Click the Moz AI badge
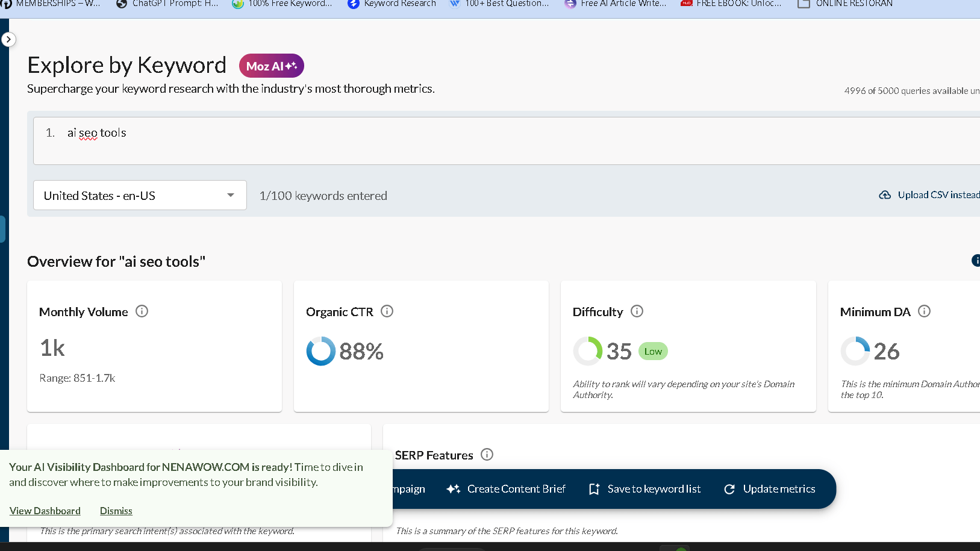 point(271,66)
